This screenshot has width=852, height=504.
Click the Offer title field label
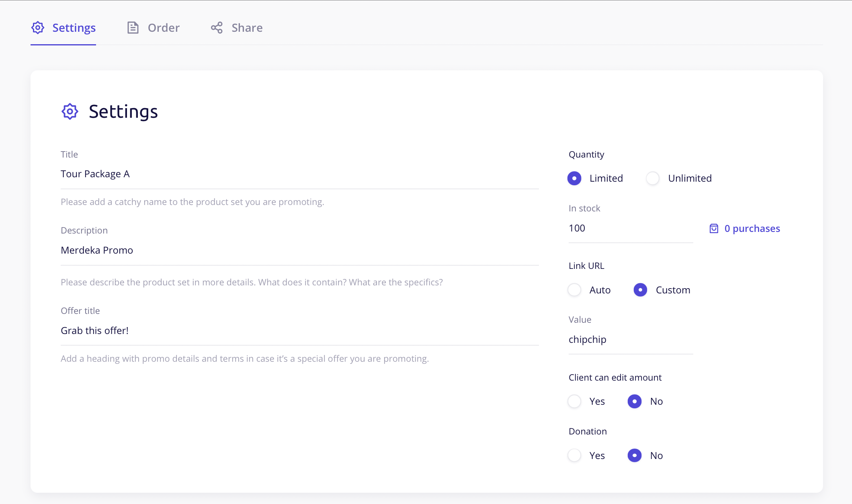point(80,311)
